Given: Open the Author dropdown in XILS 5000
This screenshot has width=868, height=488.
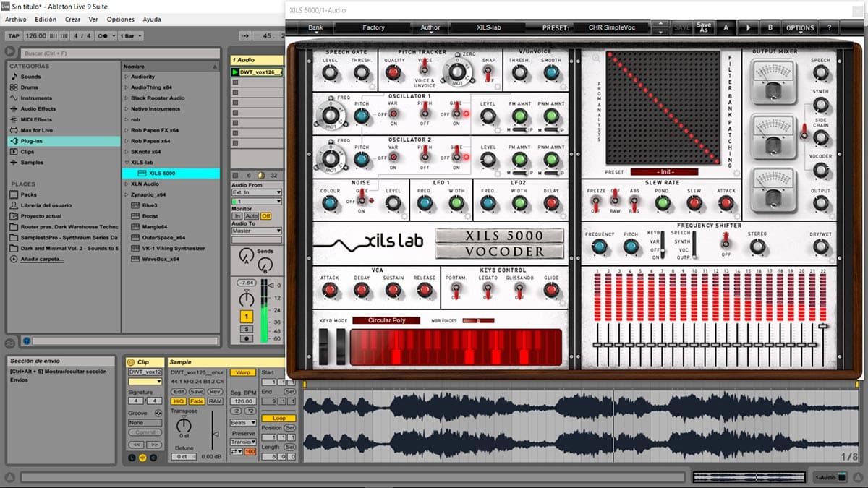Looking at the screenshot, I should click(x=430, y=27).
